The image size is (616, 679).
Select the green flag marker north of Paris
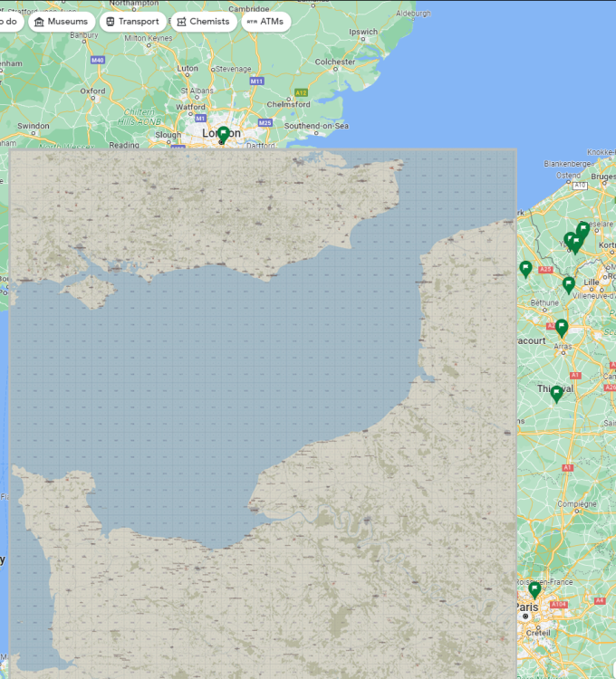click(x=535, y=590)
